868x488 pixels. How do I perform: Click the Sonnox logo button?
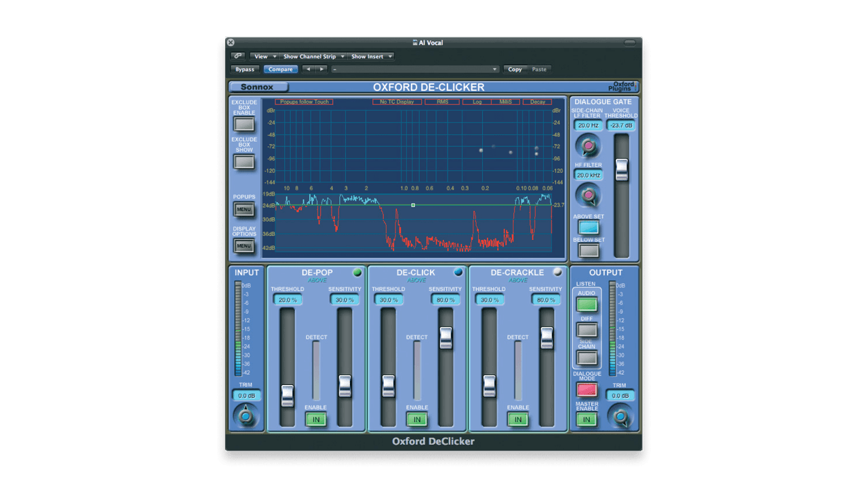pos(259,87)
